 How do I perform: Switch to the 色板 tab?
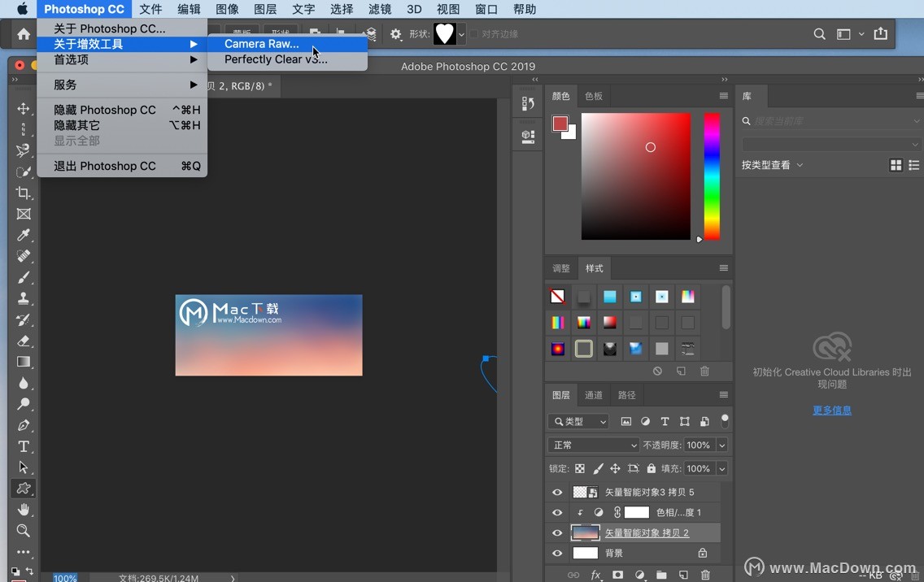click(x=594, y=96)
